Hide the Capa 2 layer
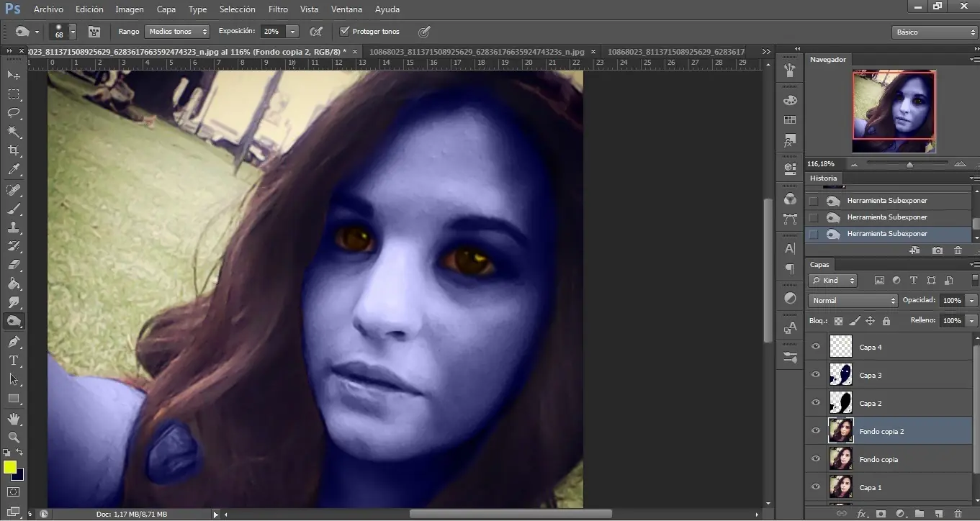 [816, 403]
